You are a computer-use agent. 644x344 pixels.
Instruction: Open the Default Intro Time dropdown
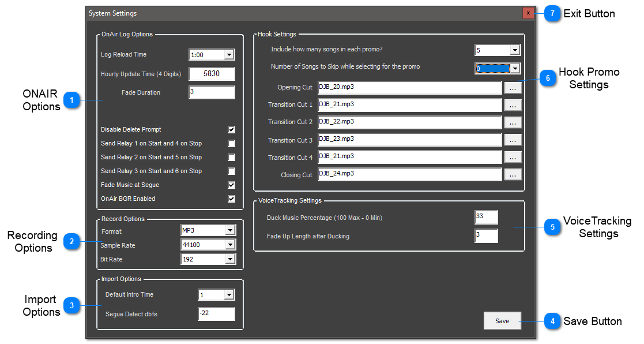229,295
